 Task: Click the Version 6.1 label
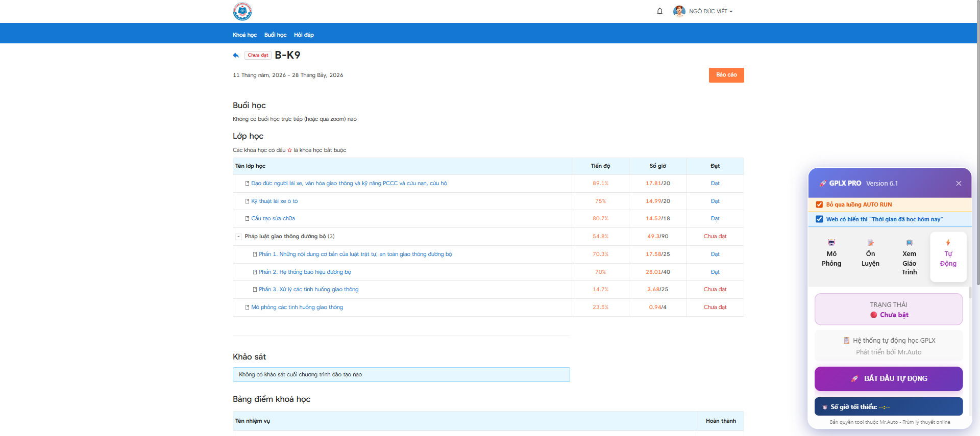click(x=882, y=183)
